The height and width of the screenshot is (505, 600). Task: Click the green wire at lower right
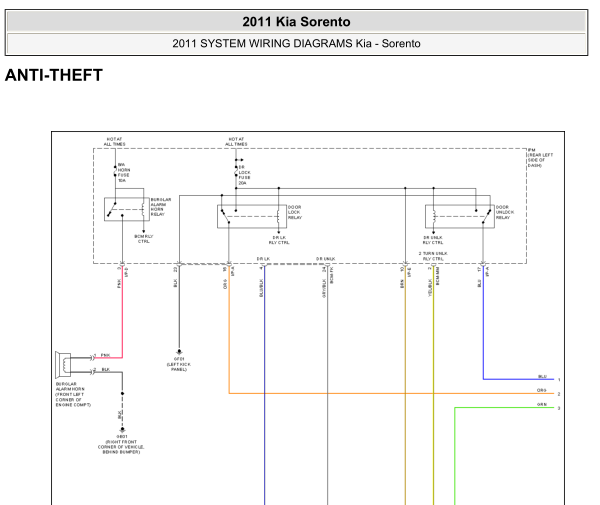(x=455, y=455)
